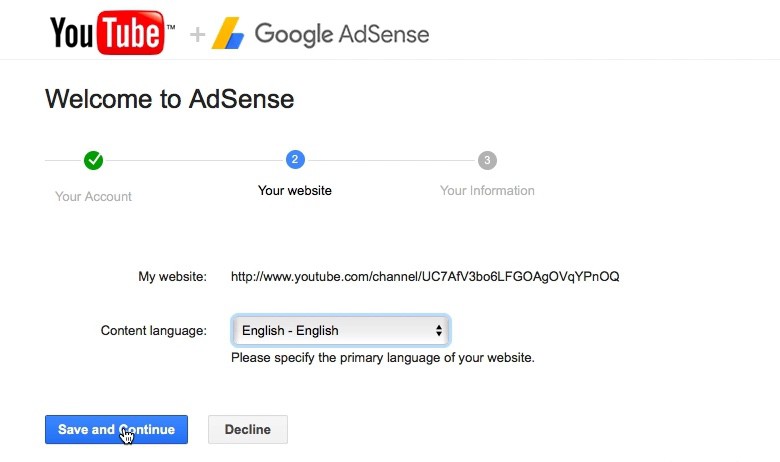Click the Google AdSense colored logo icon

pos(227,34)
